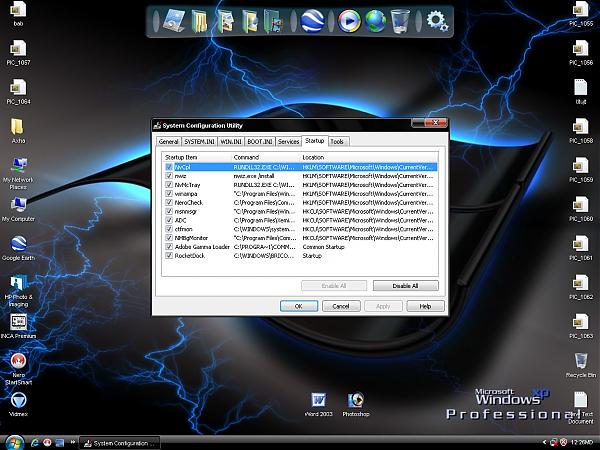Screen dimensions: 600x450
Task: Select the PIC_1063 desktop file
Action: click(581, 326)
